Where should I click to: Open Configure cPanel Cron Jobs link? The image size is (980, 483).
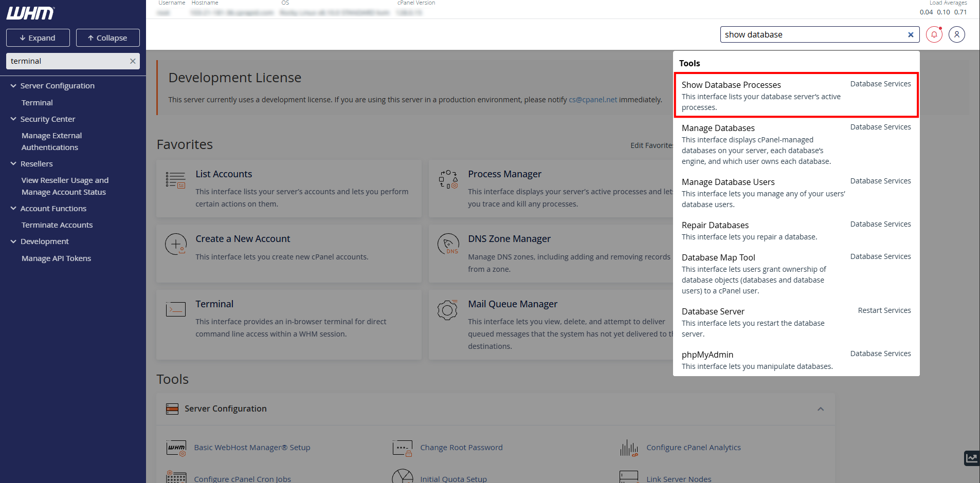(x=242, y=479)
